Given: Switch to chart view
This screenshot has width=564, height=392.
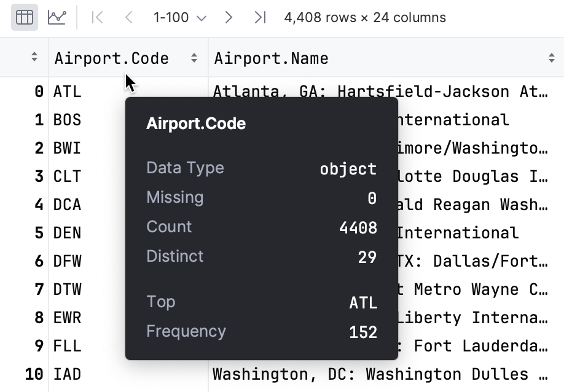Looking at the screenshot, I should (57, 17).
